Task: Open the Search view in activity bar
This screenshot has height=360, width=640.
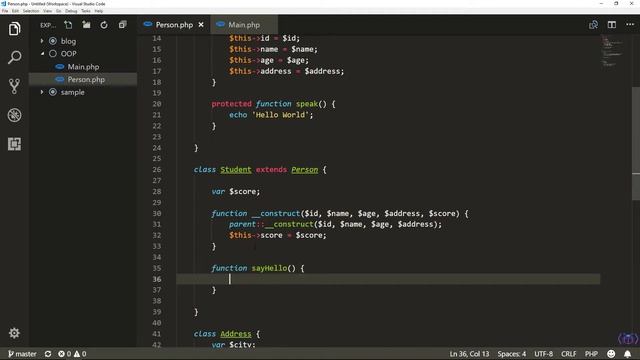Action: pos(14,57)
